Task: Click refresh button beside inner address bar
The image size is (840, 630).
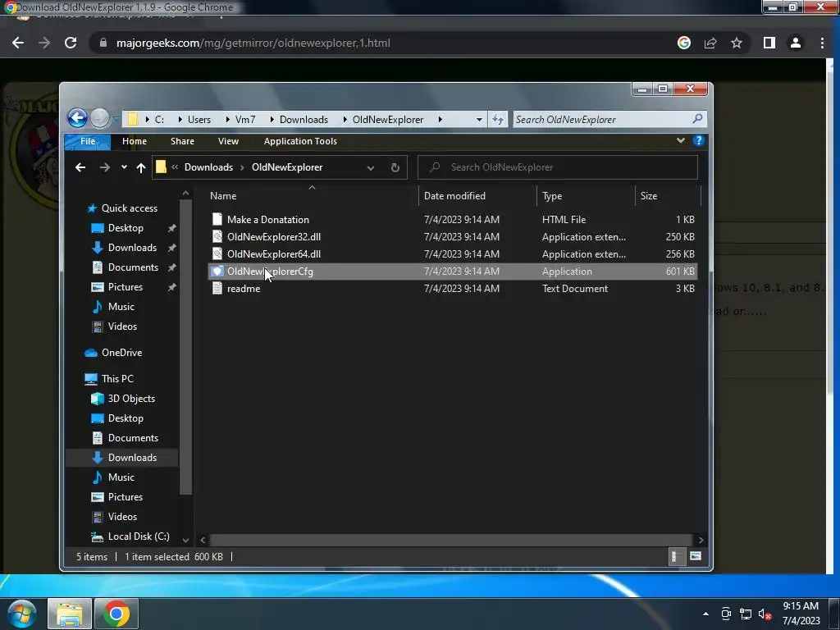Action: pyautogui.click(x=395, y=167)
